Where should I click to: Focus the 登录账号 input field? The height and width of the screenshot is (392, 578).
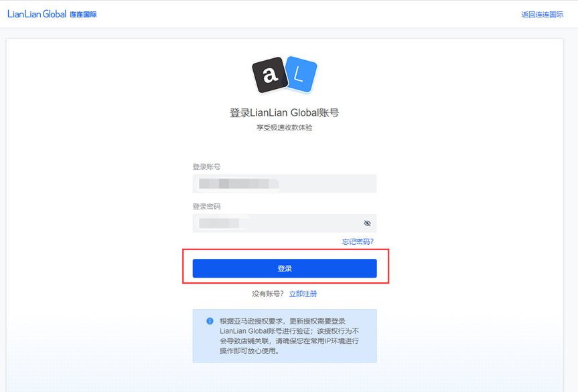coord(285,183)
